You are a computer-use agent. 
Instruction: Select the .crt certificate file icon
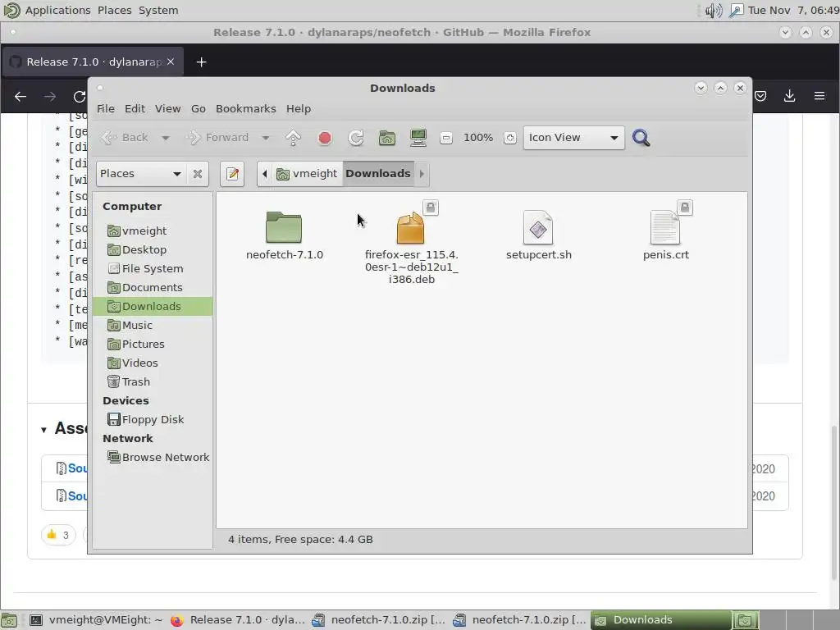coord(665,227)
